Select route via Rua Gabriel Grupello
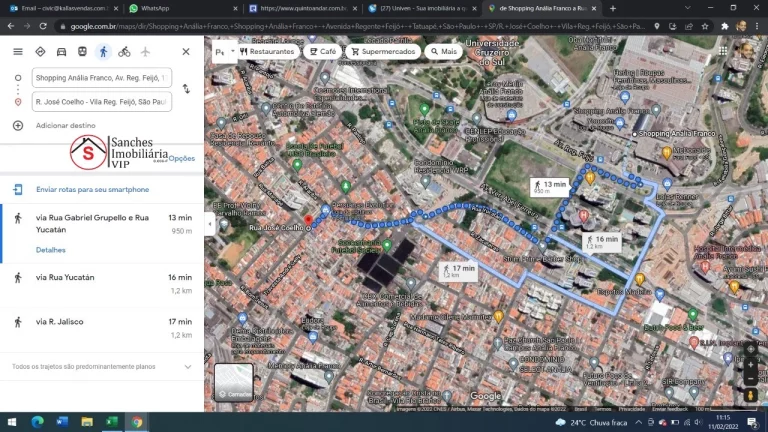This screenshot has width=768, height=432. click(x=102, y=234)
